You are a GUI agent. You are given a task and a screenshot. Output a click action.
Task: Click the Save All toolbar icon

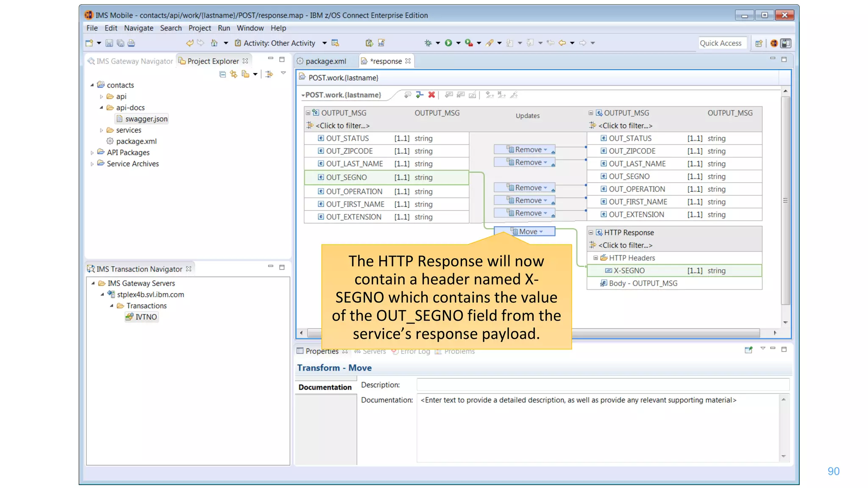[x=120, y=43]
